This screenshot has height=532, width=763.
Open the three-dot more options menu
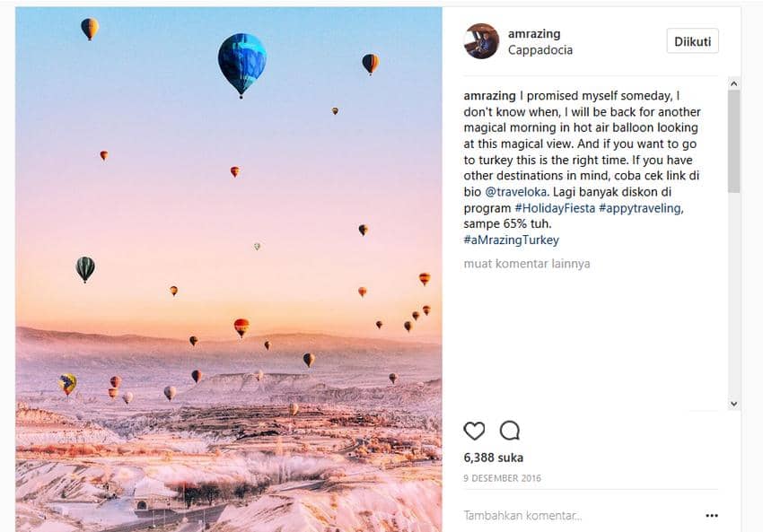pyautogui.click(x=712, y=516)
